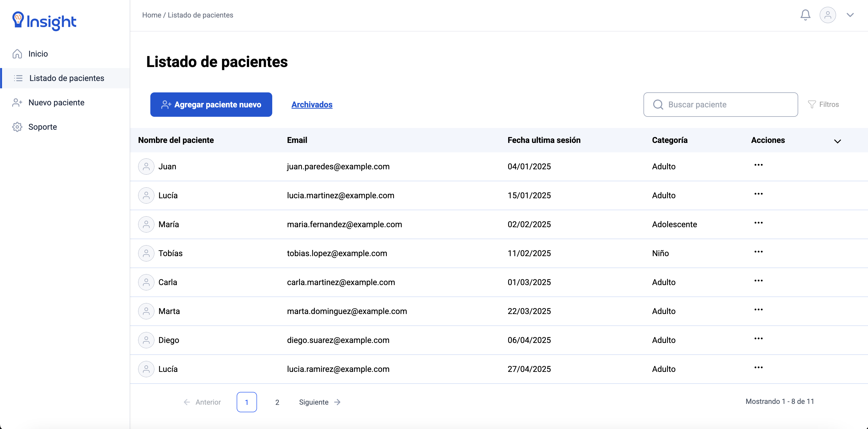Image resolution: width=868 pixels, height=429 pixels.
Task: Click carla.martinez@example.com email
Action: (341, 283)
